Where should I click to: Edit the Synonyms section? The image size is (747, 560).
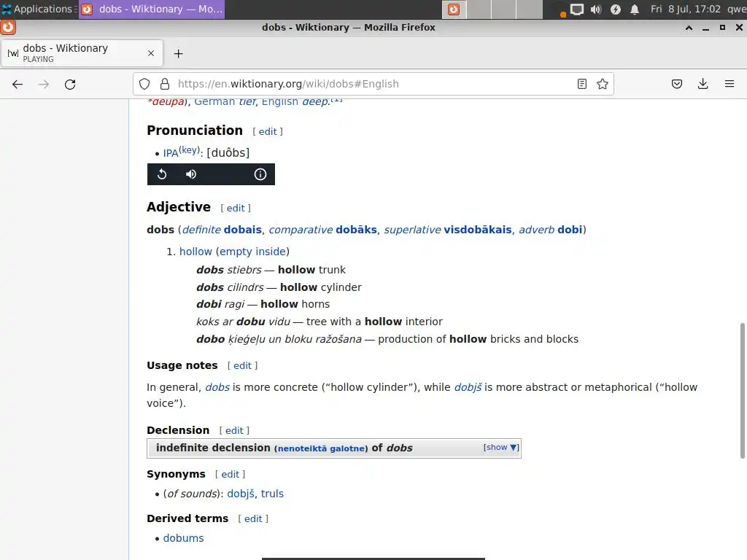point(230,475)
